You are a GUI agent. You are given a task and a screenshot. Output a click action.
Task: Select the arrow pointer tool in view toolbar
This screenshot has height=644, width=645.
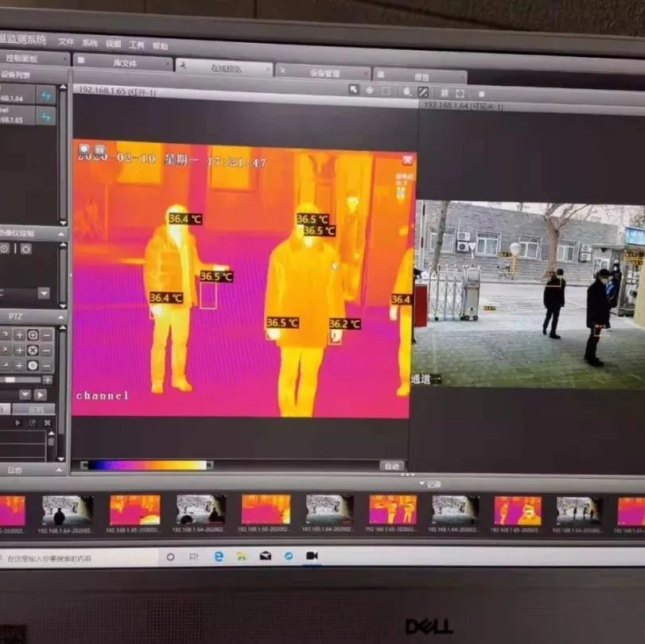[353, 89]
